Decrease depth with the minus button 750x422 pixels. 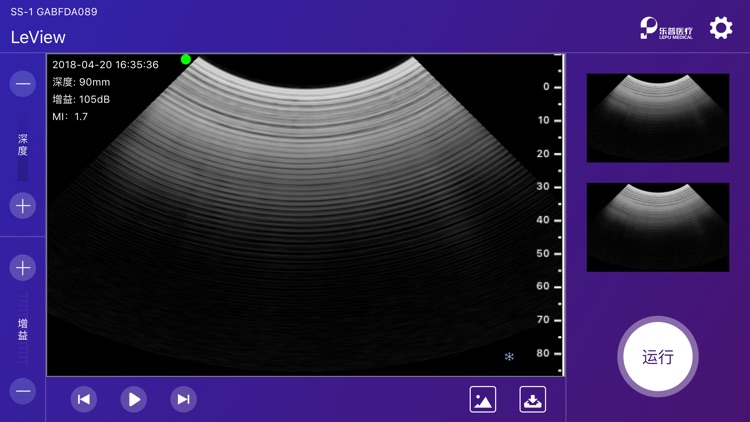[23, 85]
